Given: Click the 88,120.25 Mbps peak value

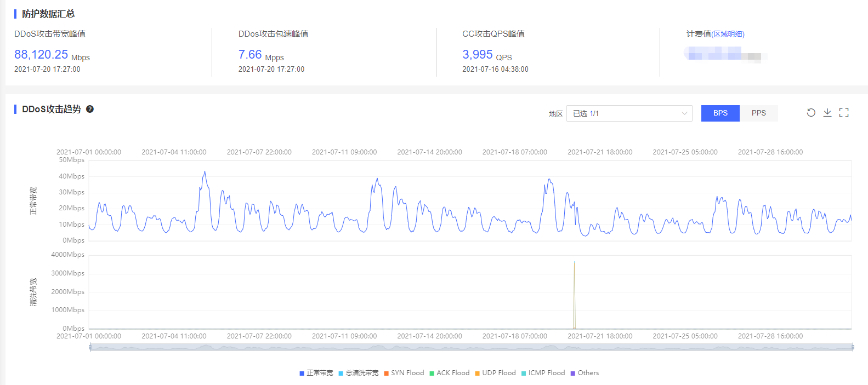Looking at the screenshot, I should (41, 55).
